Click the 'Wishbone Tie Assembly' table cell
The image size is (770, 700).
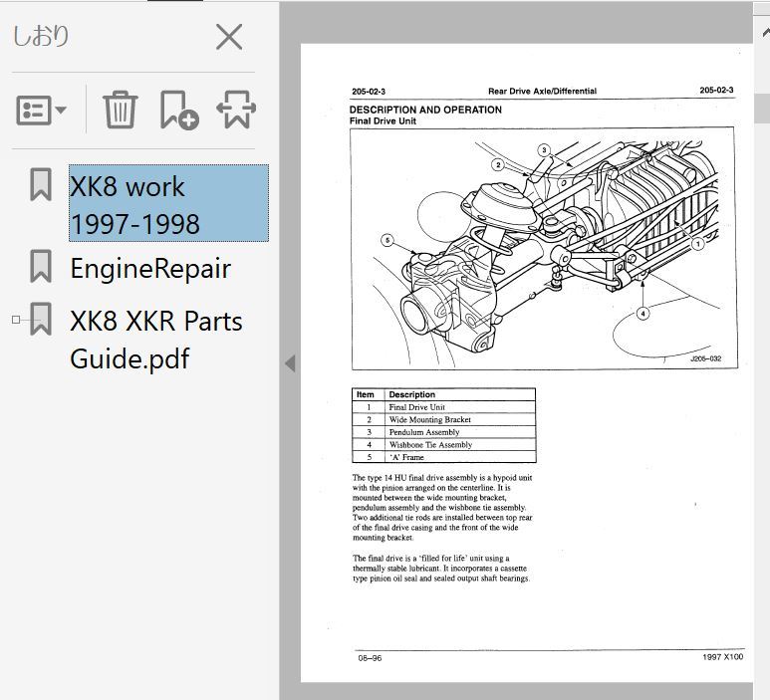point(459,445)
